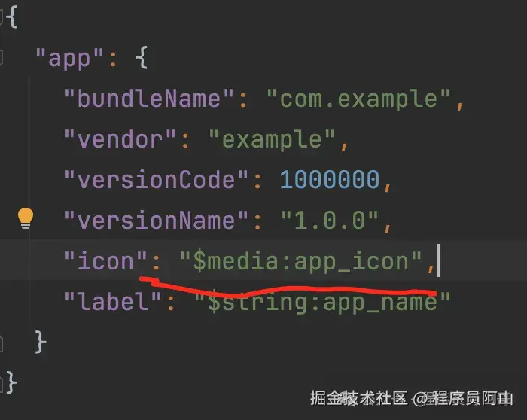This screenshot has height=420, width=527.
Task: Click the "vendor" key text
Action: [120, 139]
